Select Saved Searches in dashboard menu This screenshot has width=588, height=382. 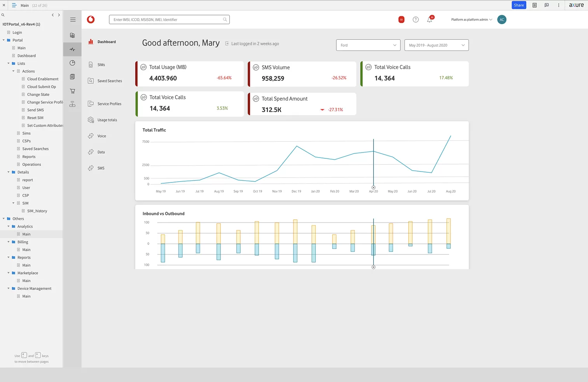(x=109, y=81)
